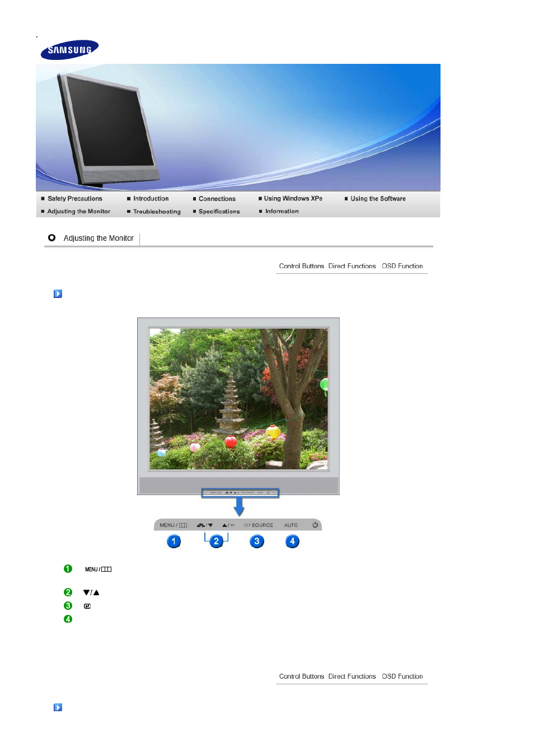
Task: Click the small button row on the monitor's bottom bezel
Action: [240, 493]
